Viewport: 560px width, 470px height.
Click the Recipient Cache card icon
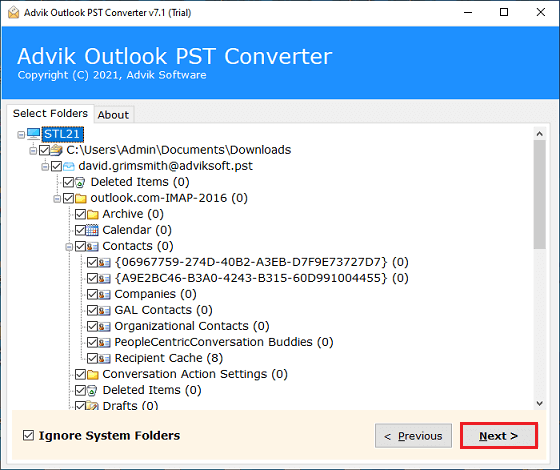click(x=104, y=358)
